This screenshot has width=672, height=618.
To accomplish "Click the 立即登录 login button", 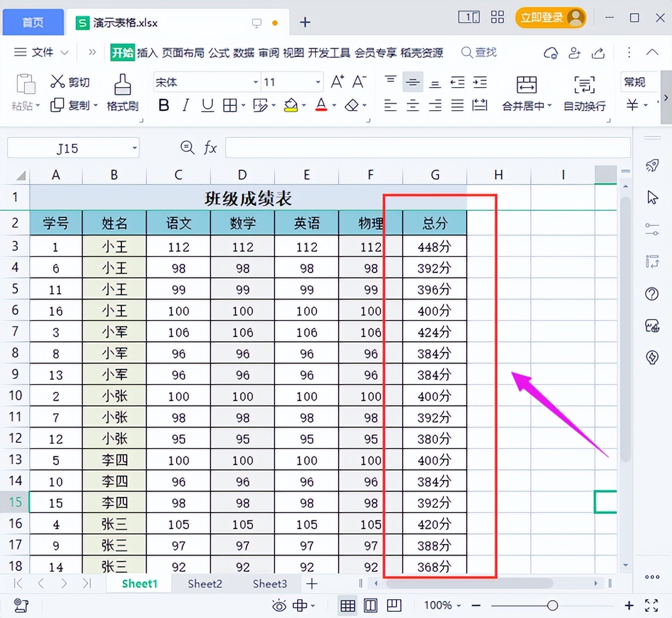I will click(x=543, y=17).
